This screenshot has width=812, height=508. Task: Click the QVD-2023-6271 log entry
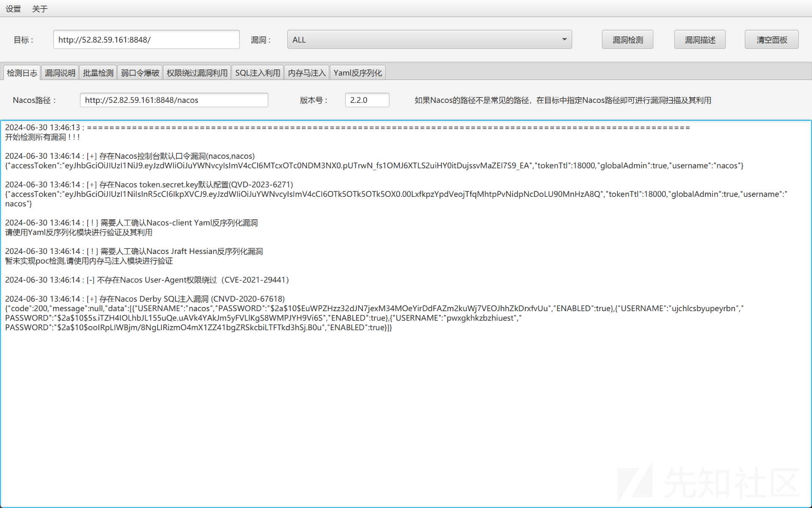coord(149,185)
